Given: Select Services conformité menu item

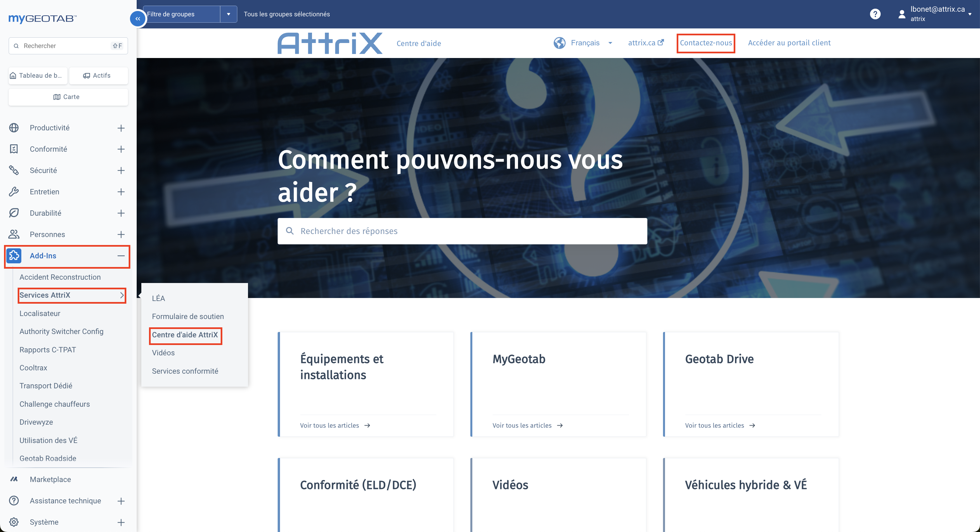Looking at the screenshot, I should tap(185, 371).
